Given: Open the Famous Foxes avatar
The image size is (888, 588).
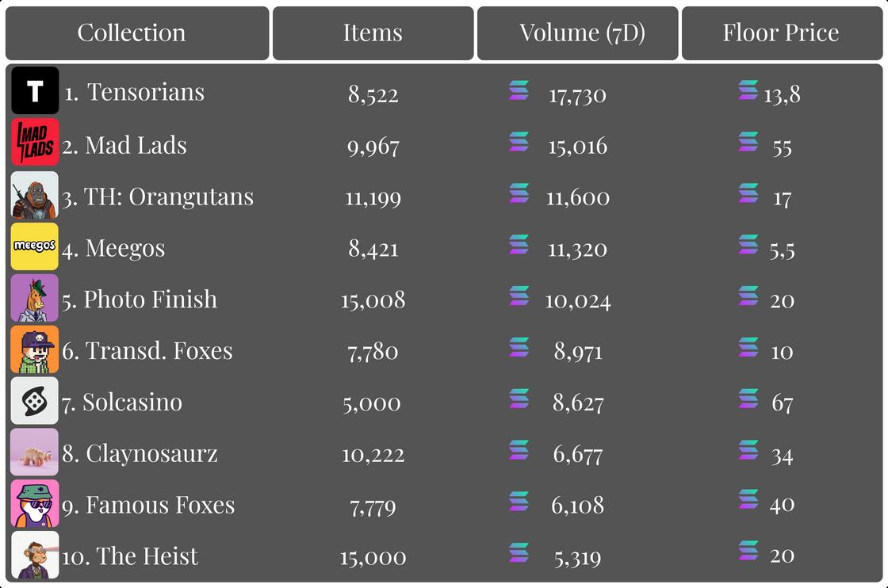Looking at the screenshot, I should pyautogui.click(x=35, y=503).
